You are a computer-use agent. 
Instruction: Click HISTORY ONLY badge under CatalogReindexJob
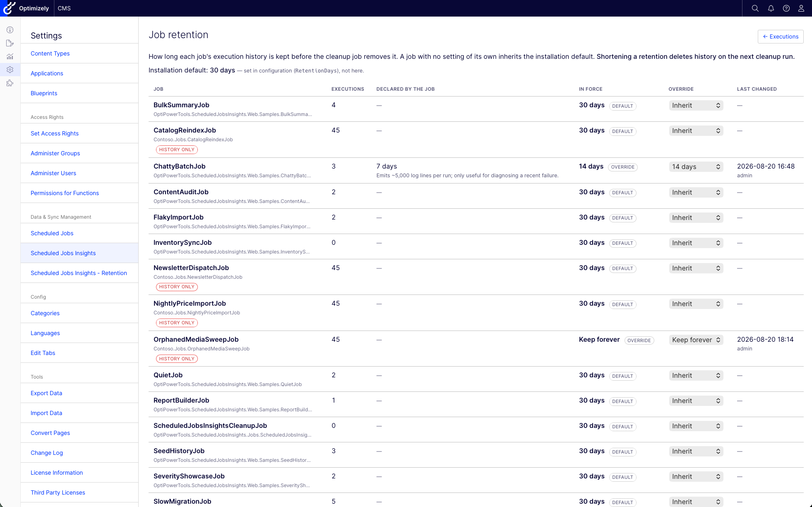(177, 150)
